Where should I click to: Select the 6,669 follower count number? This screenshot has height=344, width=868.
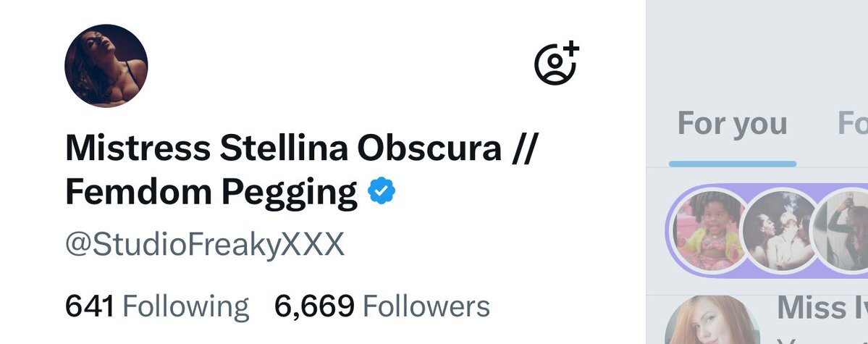click(314, 306)
